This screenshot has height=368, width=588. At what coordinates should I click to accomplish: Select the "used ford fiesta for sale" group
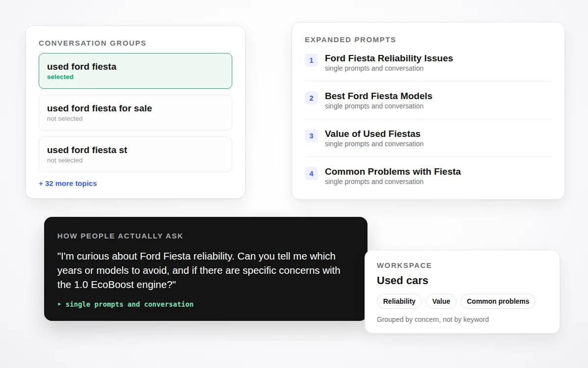[135, 112]
